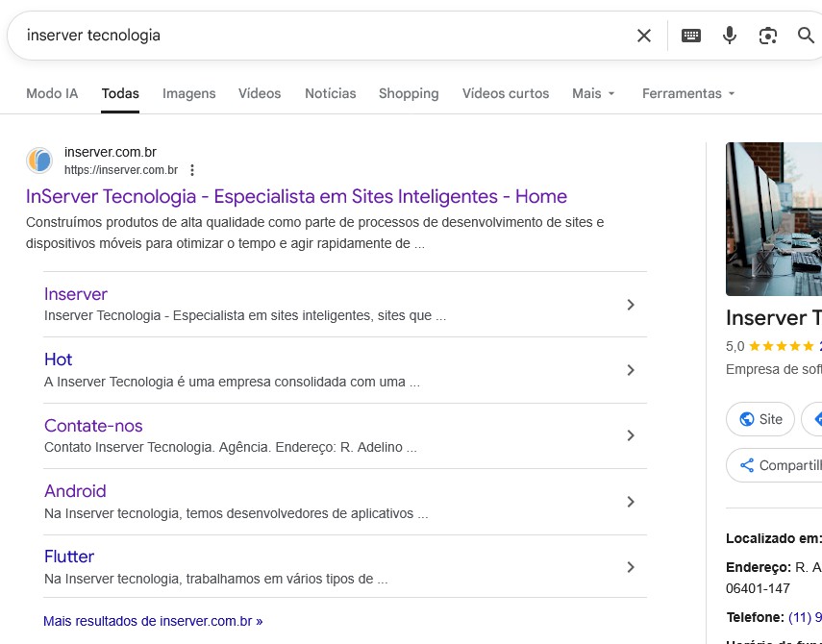Image resolution: width=822 pixels, height=644 pixels.
Task: Start voice search with the microphone icon
Action: (x=730, y=36)
